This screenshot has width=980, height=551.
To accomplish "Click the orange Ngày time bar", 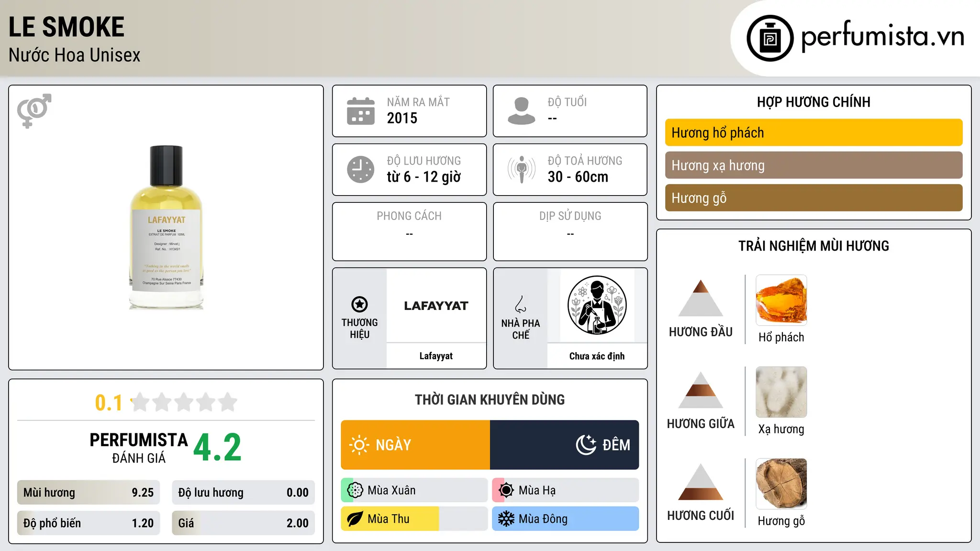I will tap(415, 445).
